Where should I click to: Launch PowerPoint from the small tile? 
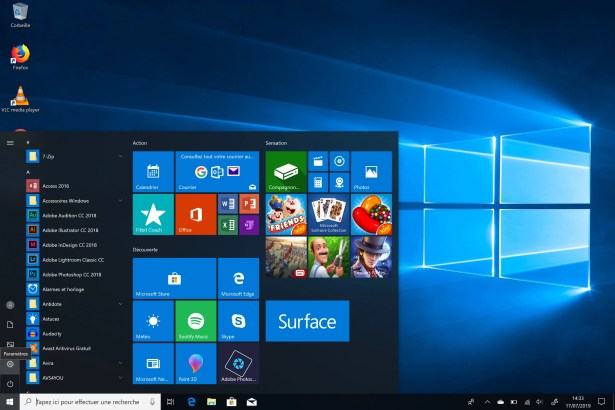(x=249, y=204)
